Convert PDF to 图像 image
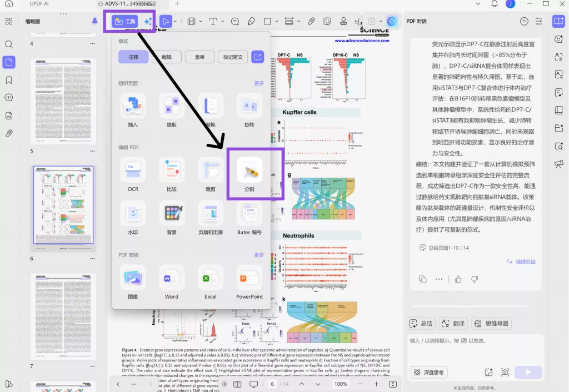 [133, 282]
